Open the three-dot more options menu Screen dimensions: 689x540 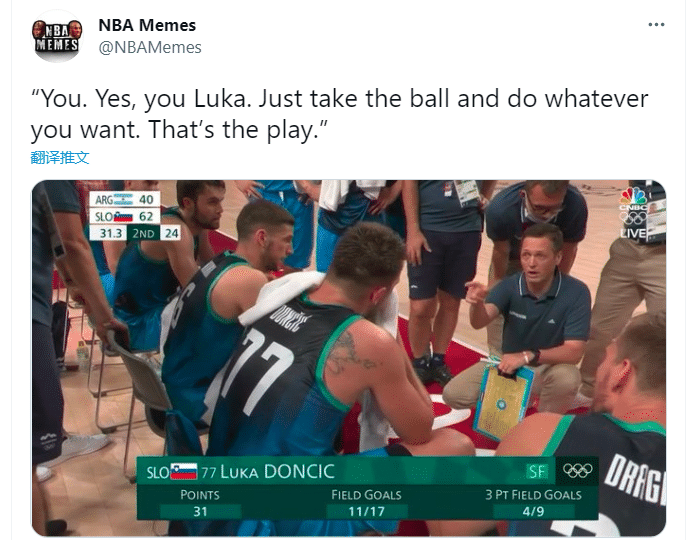[656, 25]
